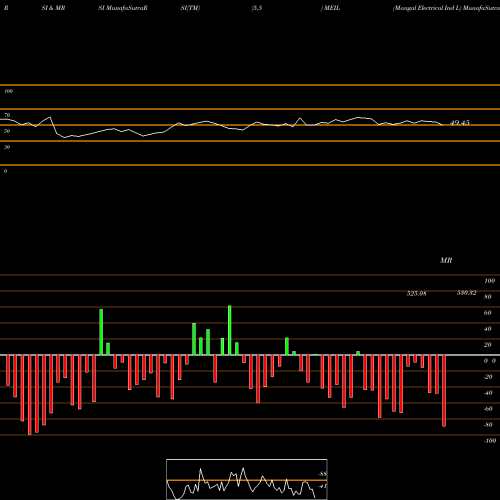Viewport: 500px width, 500px height.
Task: Click the 20 label on MR axis
Action: coord(488,345)
